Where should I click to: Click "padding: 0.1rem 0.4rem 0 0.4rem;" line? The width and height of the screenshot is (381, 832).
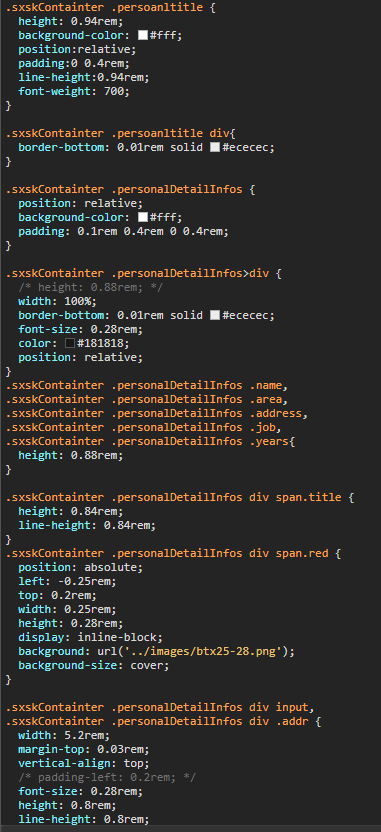tap(123, 231)
